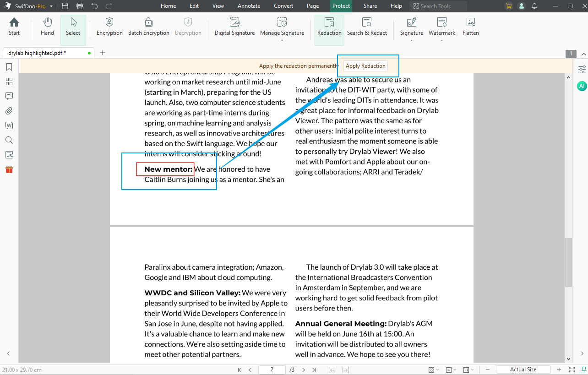Open the page Thumbnails panel
The height and width of the screenshot is (375, 588).
pyautogui.click(x=9, y=81)
